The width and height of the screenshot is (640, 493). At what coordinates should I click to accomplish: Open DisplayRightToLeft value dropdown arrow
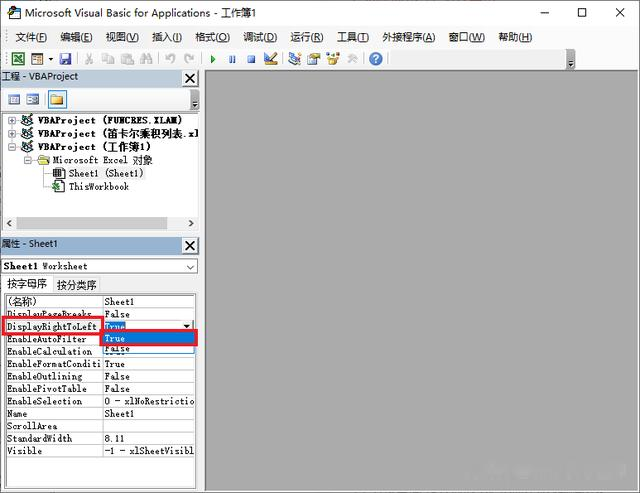click(187, 326)
